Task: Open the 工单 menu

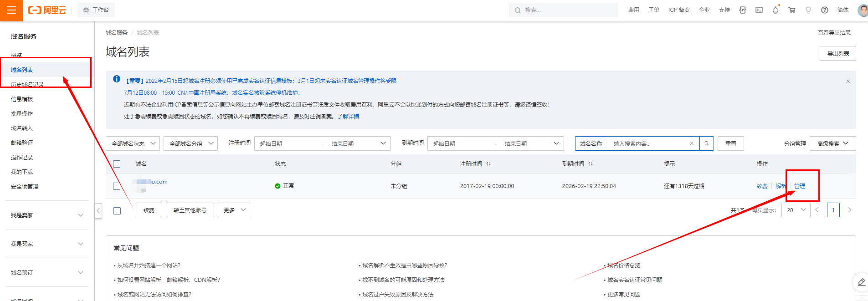Action: [x=653, y=10]
